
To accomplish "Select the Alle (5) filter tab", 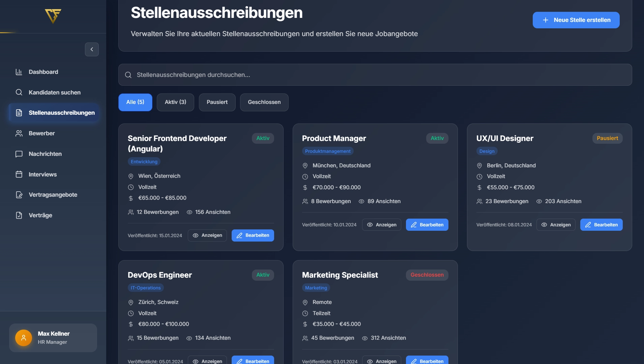I will point(135,102).
